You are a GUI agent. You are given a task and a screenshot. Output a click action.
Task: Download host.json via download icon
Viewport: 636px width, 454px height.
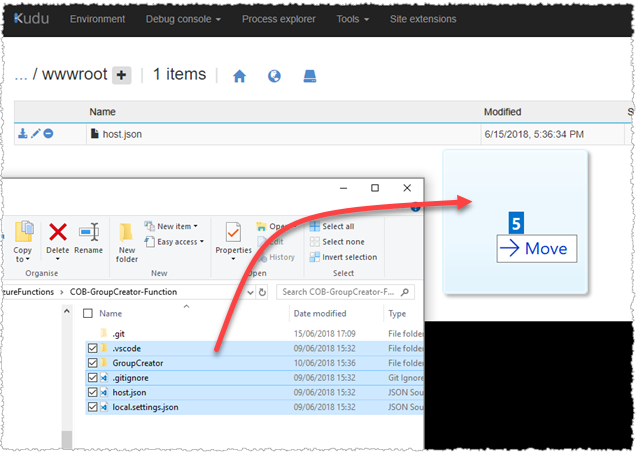23,133
